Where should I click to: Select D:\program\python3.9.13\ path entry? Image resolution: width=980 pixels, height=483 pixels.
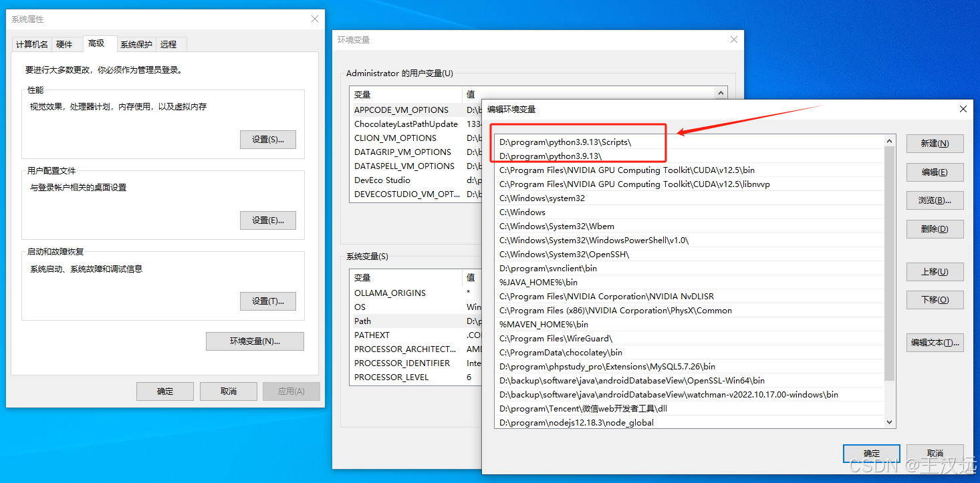[x=689, y=156]
